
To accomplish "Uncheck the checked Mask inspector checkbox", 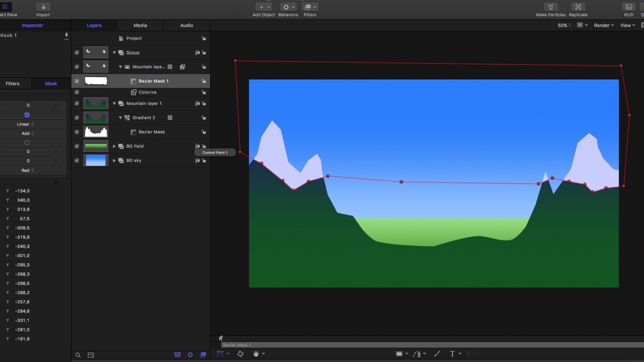I will click(27, 115).
